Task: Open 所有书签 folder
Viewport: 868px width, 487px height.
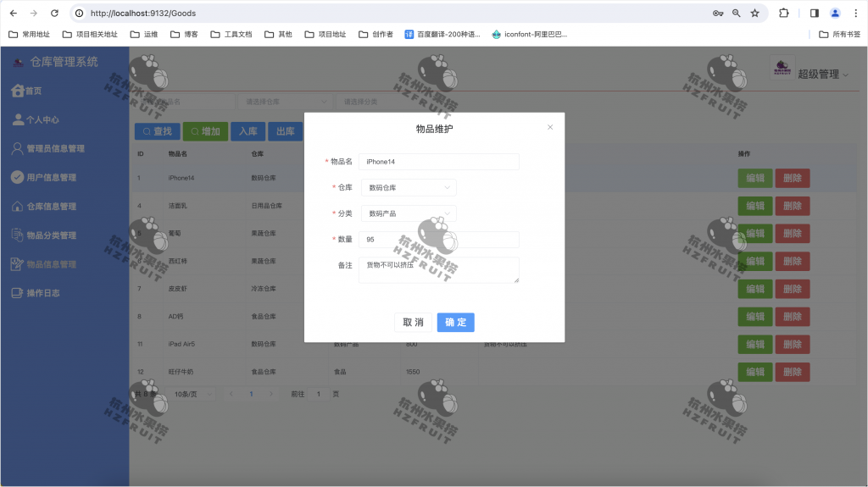Action: tap(840, 35)
